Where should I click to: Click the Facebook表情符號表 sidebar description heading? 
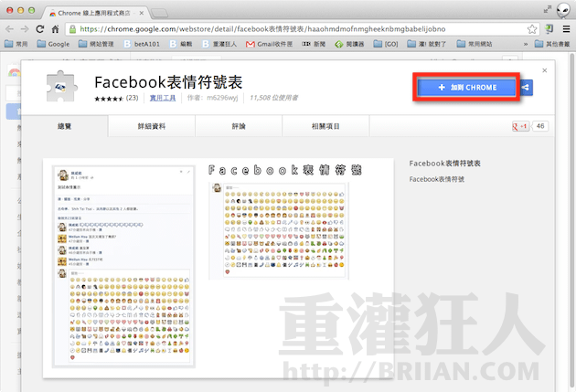445,164
